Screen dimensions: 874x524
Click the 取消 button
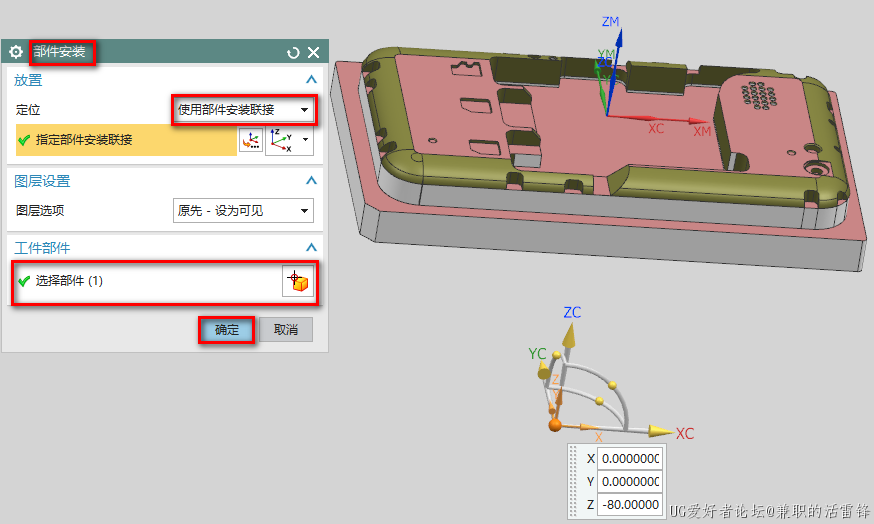point(286,330)
